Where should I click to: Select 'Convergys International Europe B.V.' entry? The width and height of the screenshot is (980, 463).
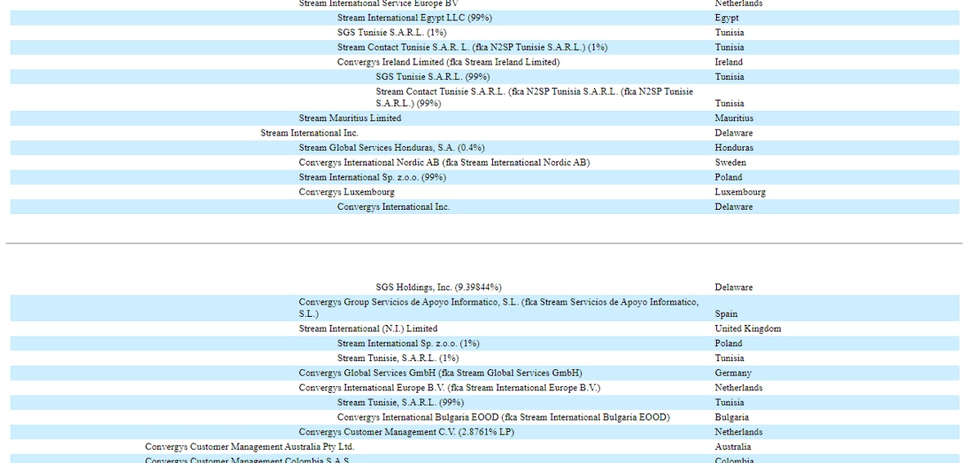coord(450,388)
